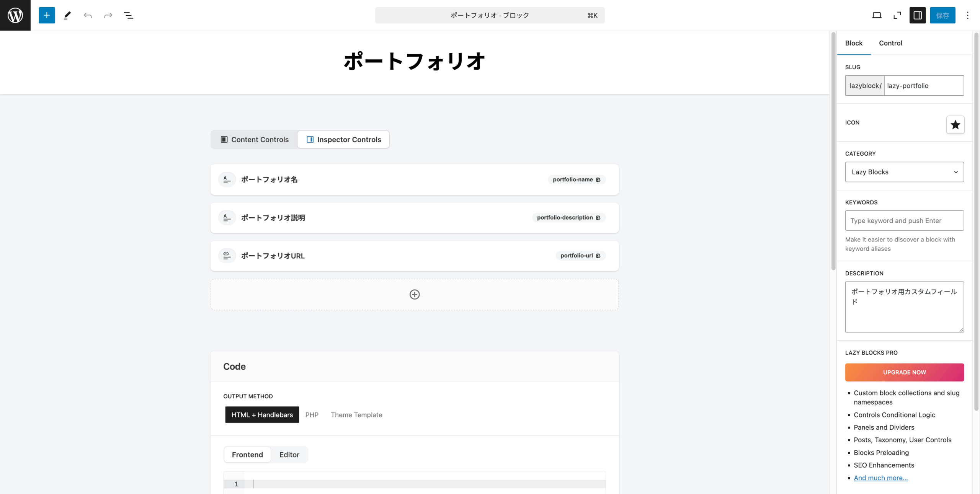Image resolution: width=980 pixels, height=494 pixels.
Task: Switch to the Editor code tab
Action: [289, 455]
